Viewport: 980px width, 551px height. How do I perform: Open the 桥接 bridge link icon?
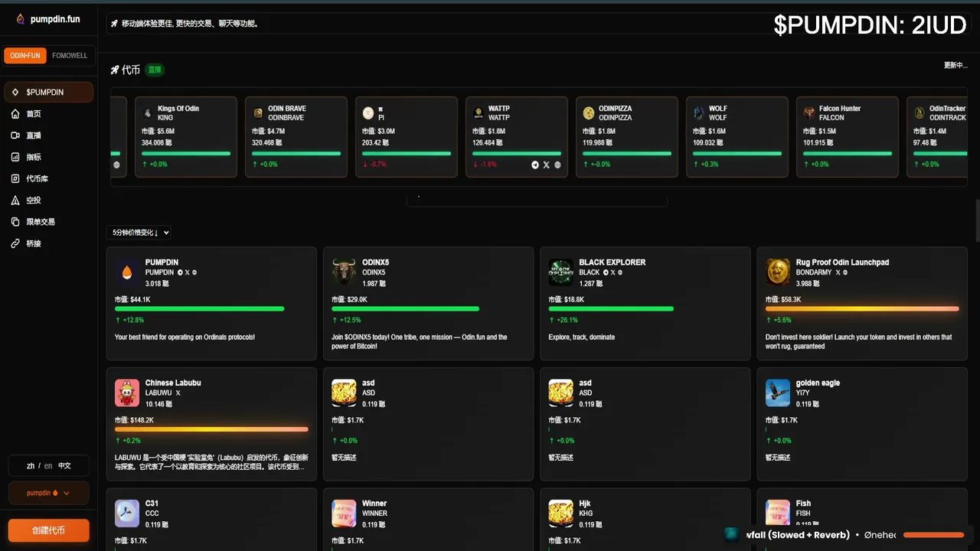(15, 243)
